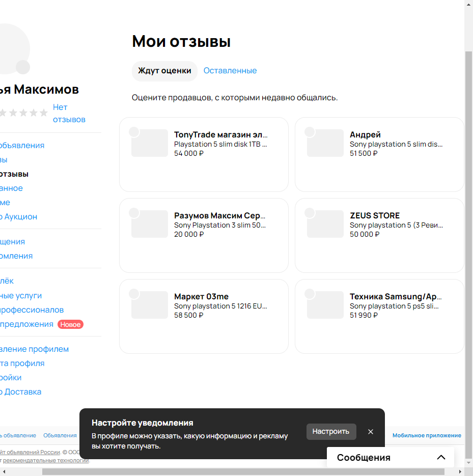Click the ZEUS STORE listing thumbnail
The width and height of the screenshot is (473, 476).
click(x=325, y=224)
